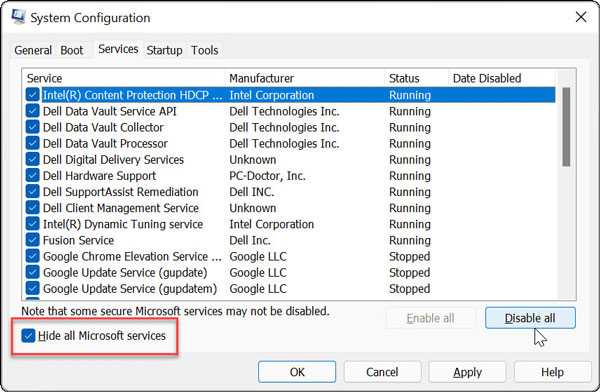600x392 pixels.
Task: Sort list by the Manufacturer column header
Action: pyautogui.click(x=262, y=78)
